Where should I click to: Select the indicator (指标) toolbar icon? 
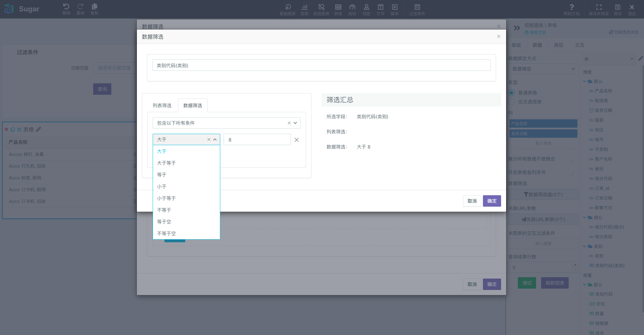pyautogui.click(x=352, y=10)
